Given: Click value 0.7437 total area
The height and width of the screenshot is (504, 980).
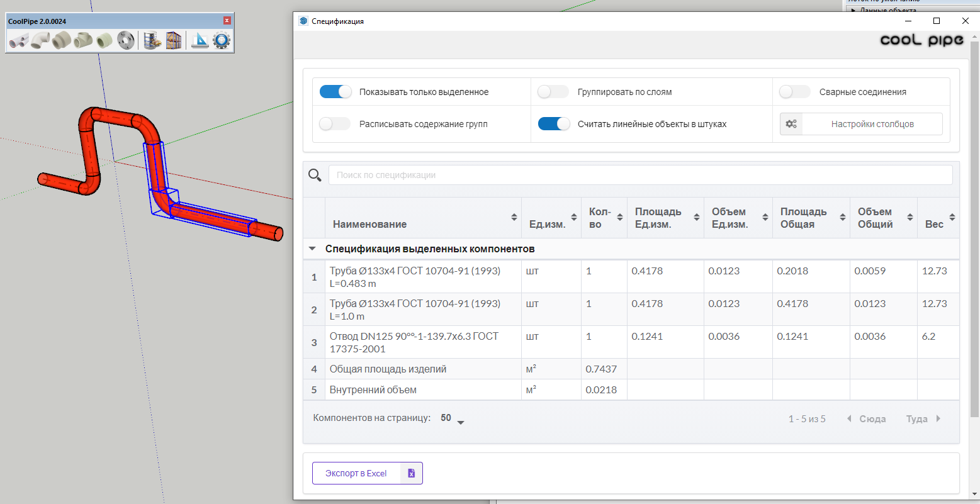Looking at the screenshot, I should (x=601, y=369).
